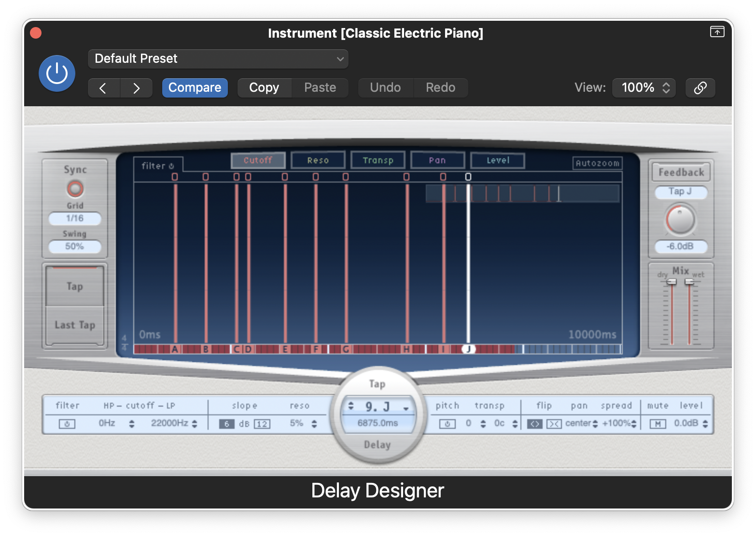Select the Pan display tab
The width and height of the screenshot is (756, 537).
(x=437, y=160)
